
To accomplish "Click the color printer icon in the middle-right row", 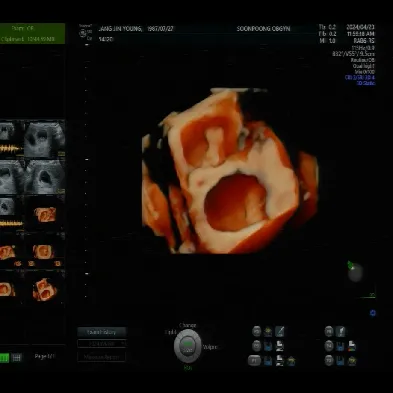I will click(x=352, y=346).
